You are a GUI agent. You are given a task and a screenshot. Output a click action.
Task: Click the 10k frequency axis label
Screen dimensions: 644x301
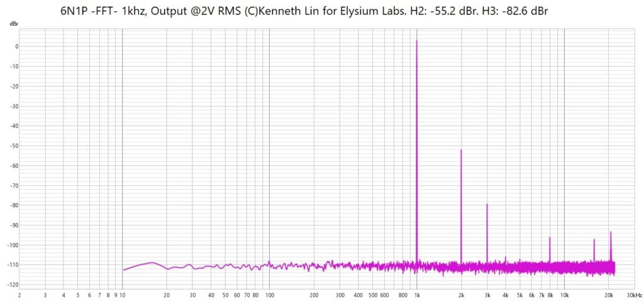(564, 295)
